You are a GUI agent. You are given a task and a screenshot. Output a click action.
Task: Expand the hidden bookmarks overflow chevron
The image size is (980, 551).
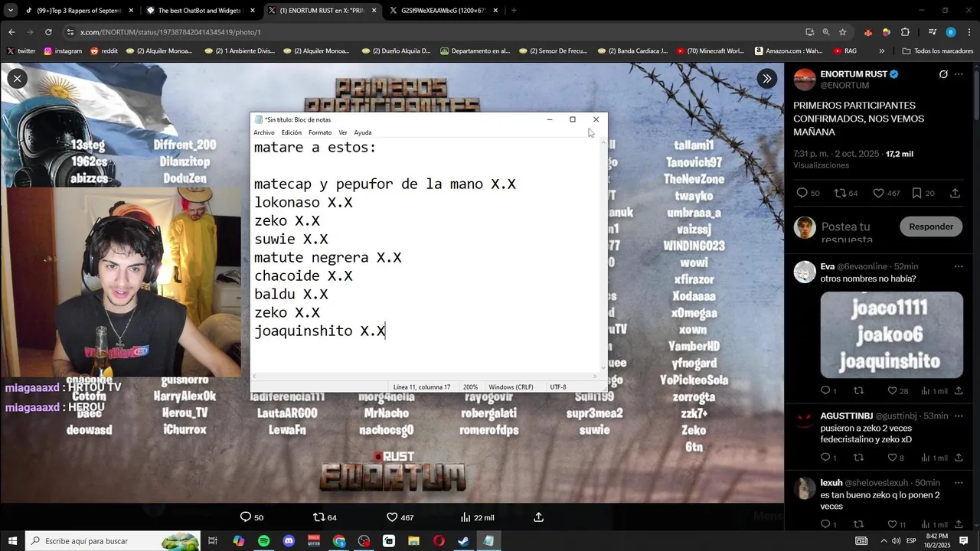tap(882, 51)
